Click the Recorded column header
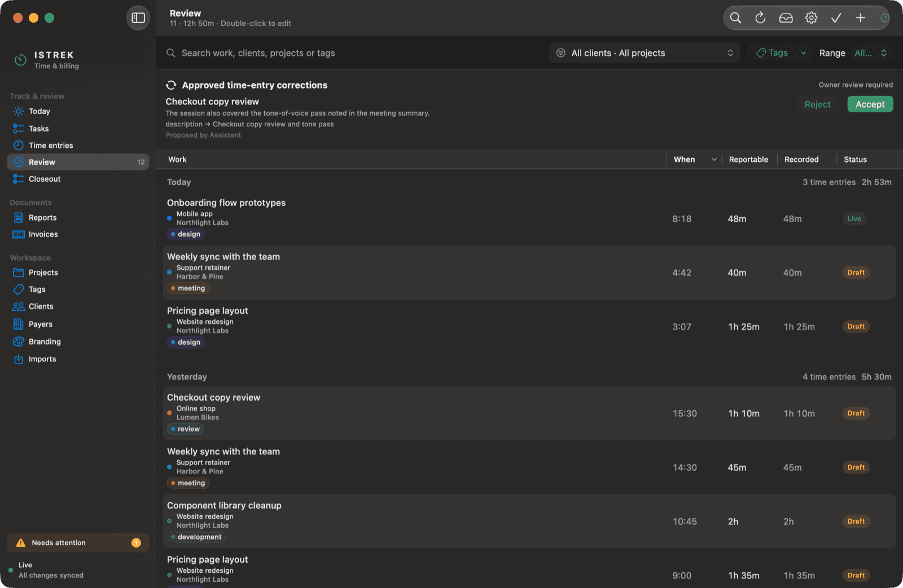903x588 pixels. click(801, 160)
